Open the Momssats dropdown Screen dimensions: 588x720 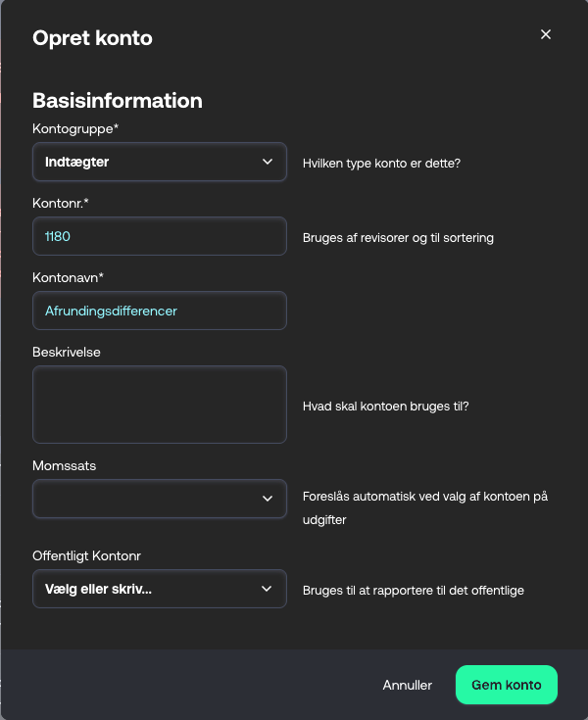tap(160, 499)
